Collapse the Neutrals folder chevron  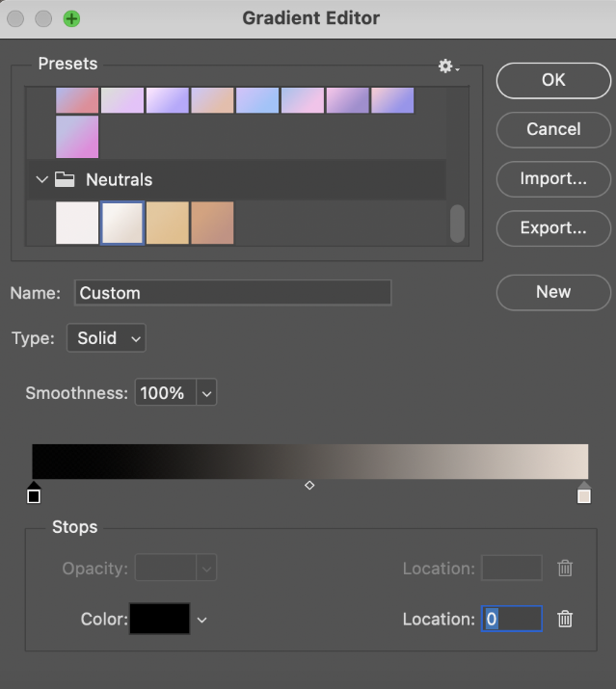pyautogui.click(x=41, y=179)
